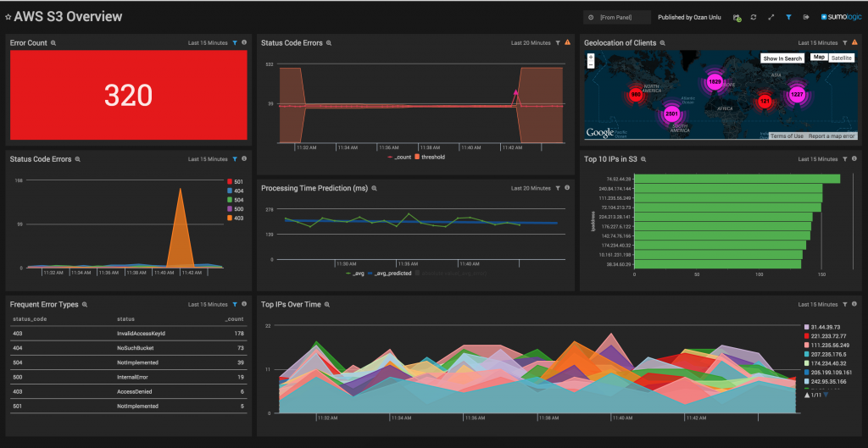The height and width of the screenshot is (448, 868).
Task: Click the magnifier beside Top IPs Over Time
Action: 327,305
